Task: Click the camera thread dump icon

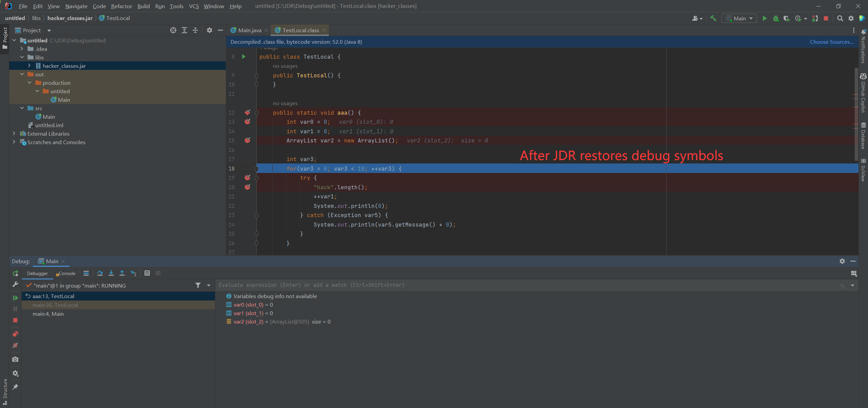Action: (15, 359)
